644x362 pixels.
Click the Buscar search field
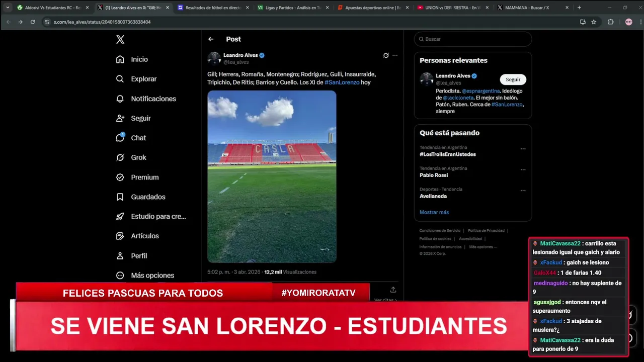pos(473,39)
